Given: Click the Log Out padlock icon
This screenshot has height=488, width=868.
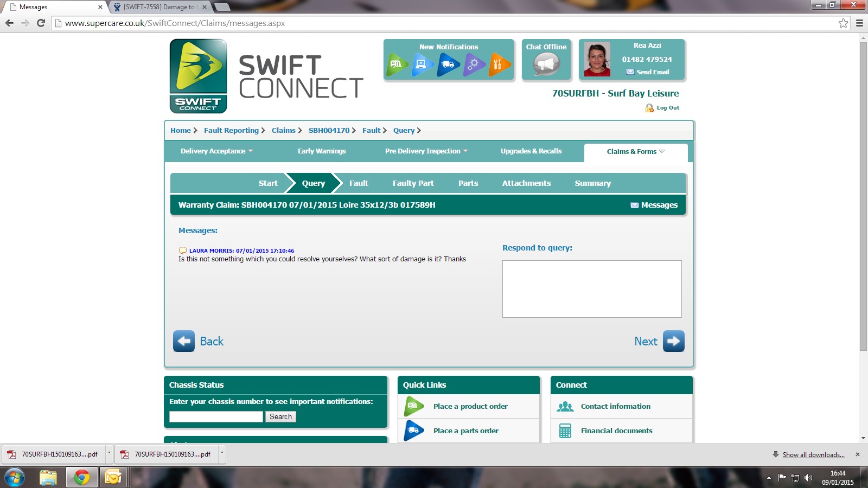Looking at the screenshot, I should coord(649,108).
